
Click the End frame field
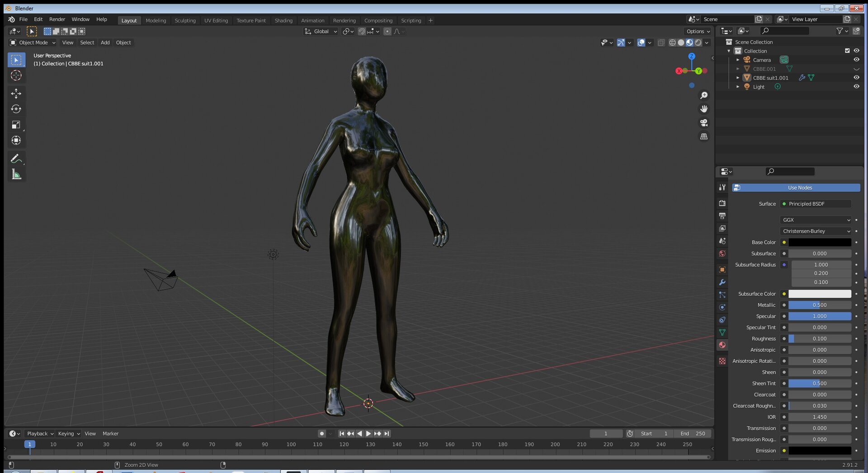[x=693, y=434]
